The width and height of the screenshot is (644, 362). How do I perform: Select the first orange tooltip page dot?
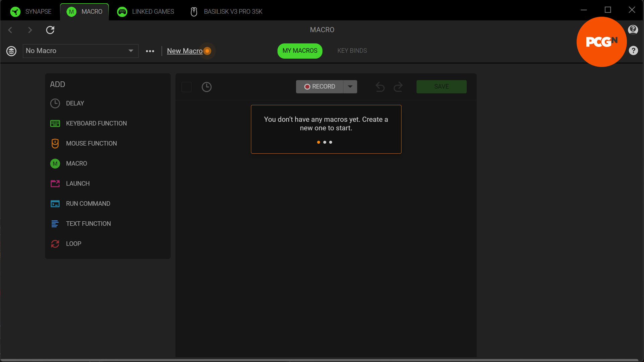(318, 142)
